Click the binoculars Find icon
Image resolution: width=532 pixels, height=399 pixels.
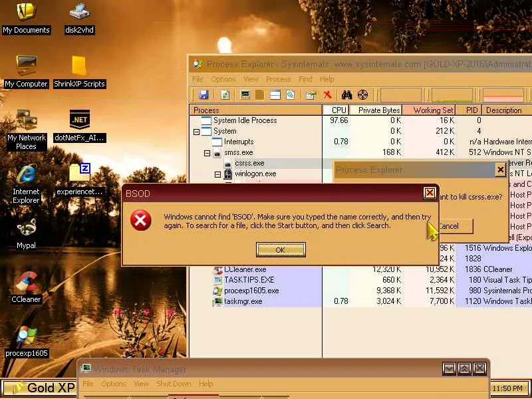[346, 94]
